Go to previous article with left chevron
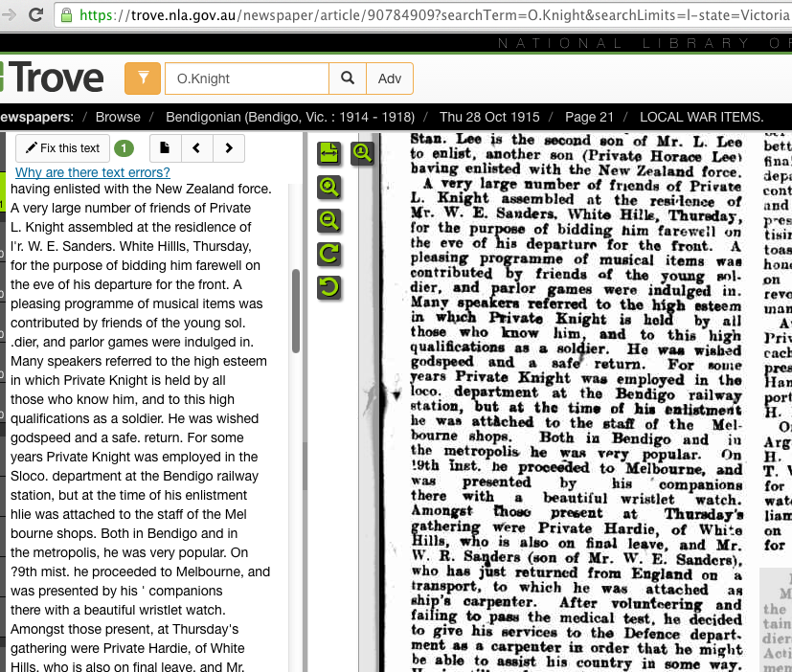 click(x=196, y=148)
